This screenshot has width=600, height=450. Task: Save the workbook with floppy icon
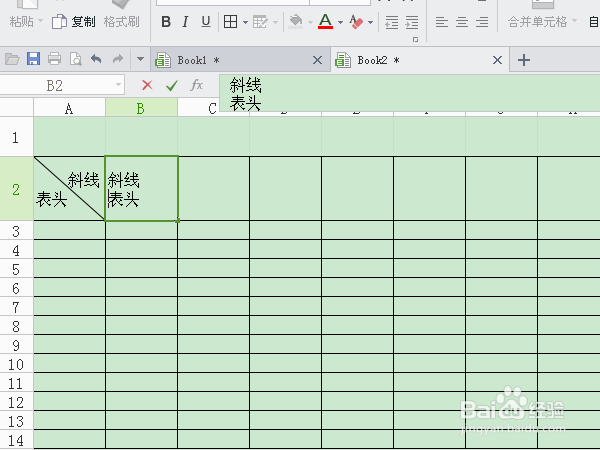tap(33, 59)
